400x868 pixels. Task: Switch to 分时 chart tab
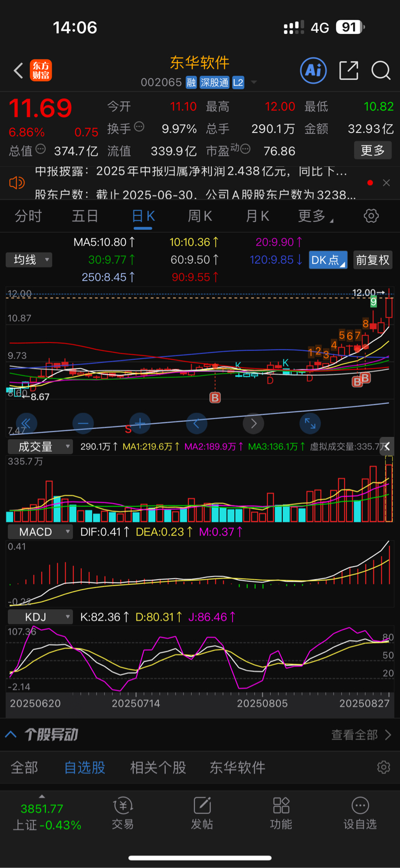click(x=28, y=216)
